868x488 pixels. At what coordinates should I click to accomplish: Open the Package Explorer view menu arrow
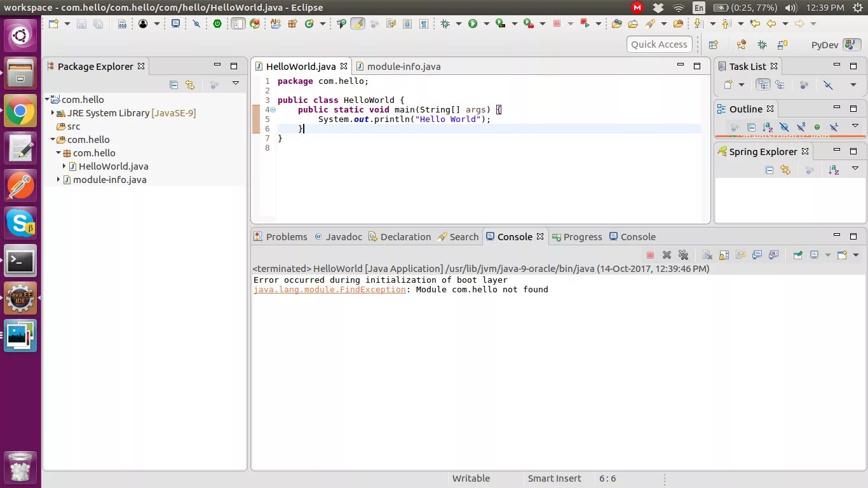pos(235,83)
